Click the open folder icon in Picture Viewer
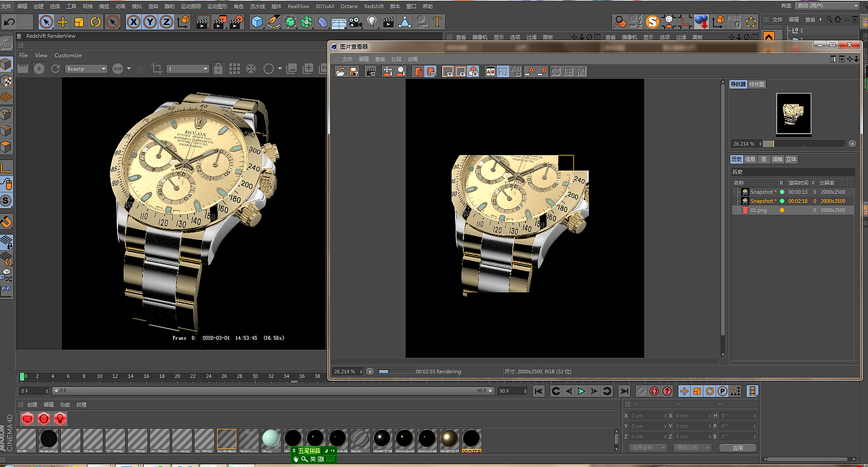Viewport: 868px width, 467px height. (x=342, y=71)
